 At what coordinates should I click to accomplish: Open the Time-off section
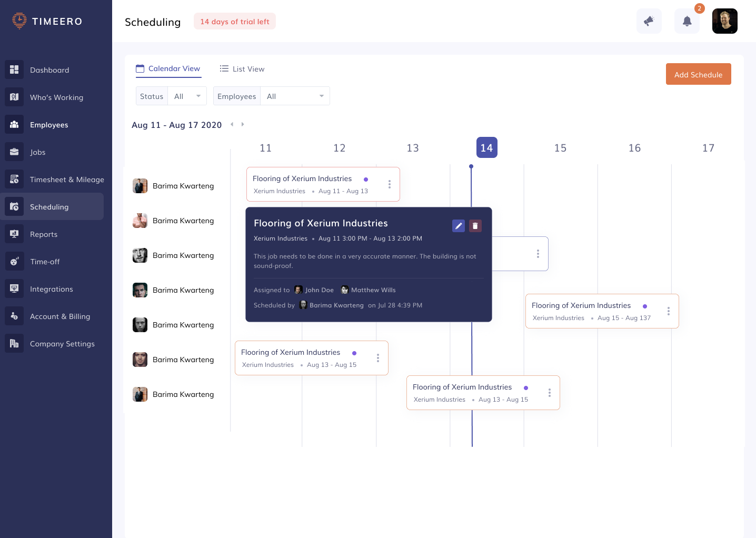point(44,261)
